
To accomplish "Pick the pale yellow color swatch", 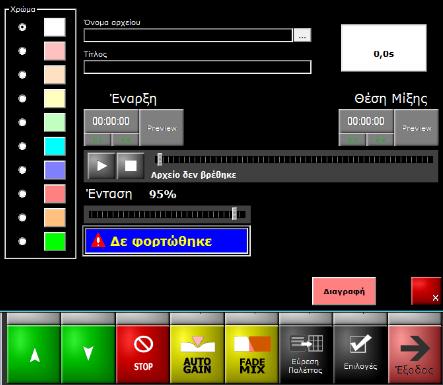I will click(55, 99).
